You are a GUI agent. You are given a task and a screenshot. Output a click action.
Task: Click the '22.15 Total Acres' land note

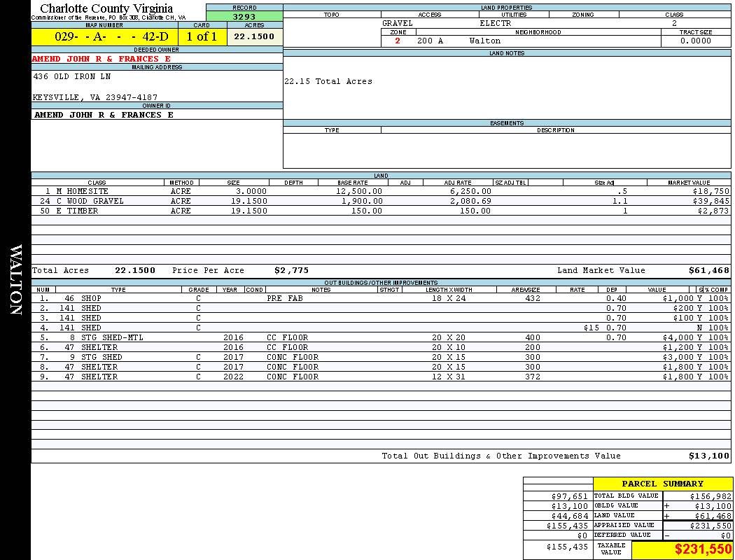328,81
